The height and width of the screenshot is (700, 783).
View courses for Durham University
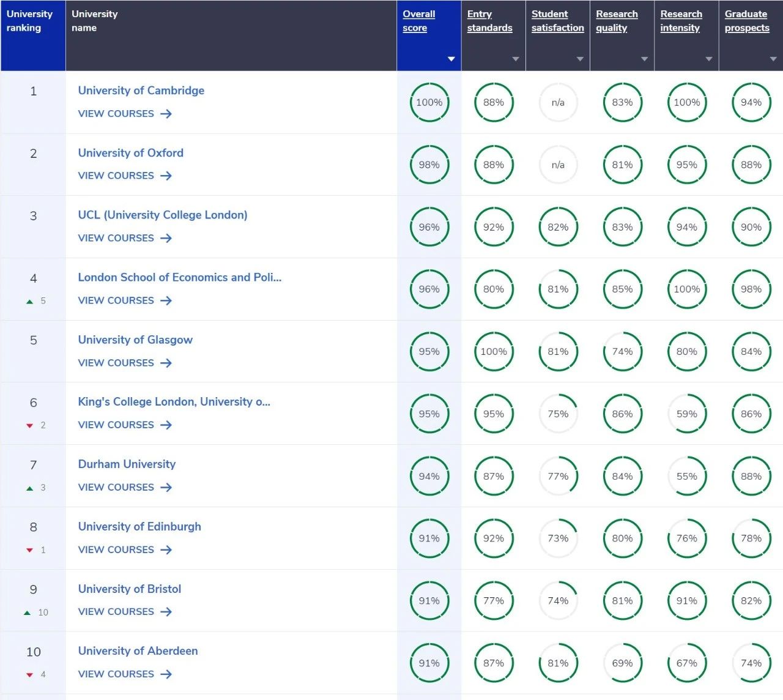116,488
